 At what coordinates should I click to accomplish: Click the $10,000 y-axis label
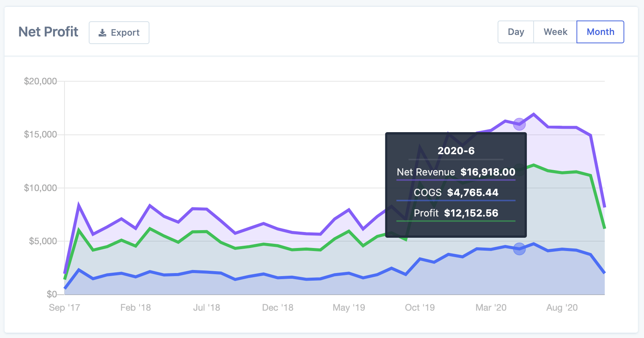[40, 188]
